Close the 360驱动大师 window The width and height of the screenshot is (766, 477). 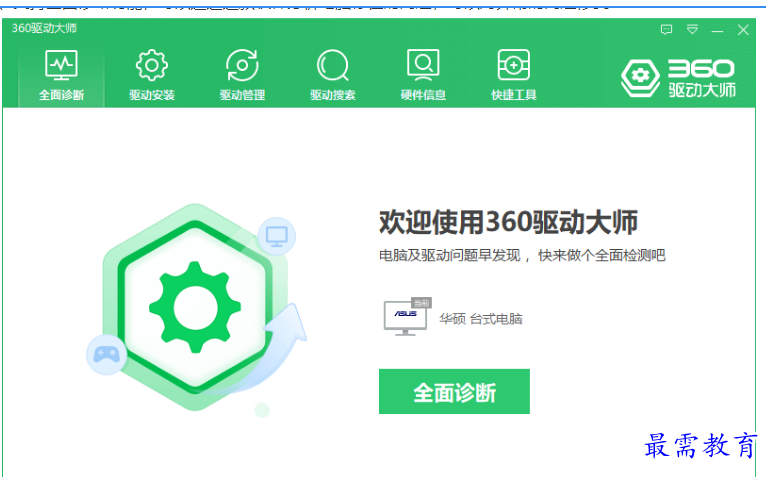(743, 30)
